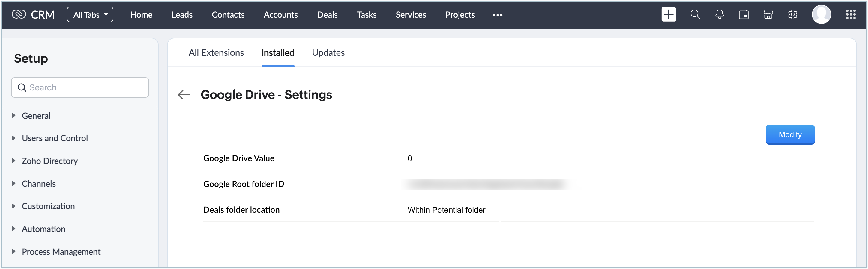The height and width of the screenshot is (269, 868).
Task: Open the marketplace store icon
Action: (768, 14)
